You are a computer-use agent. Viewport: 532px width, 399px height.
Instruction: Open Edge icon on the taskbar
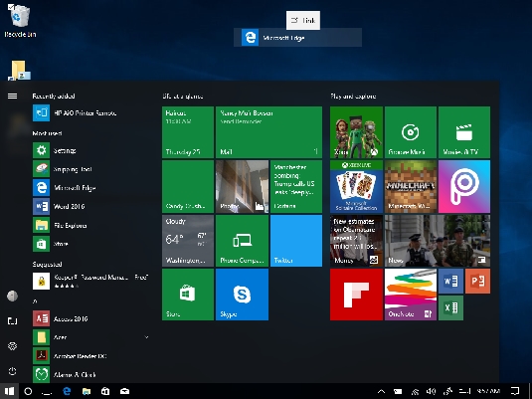pyautogui.click(x=67, y=391)
